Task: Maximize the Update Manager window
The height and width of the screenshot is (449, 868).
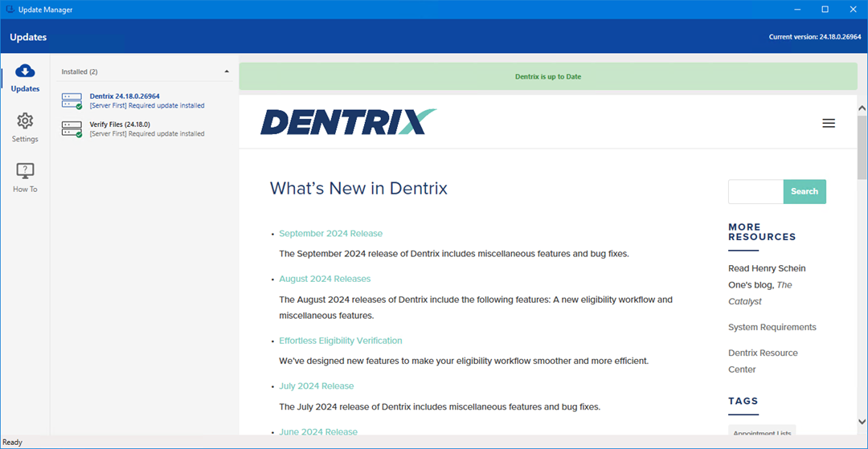Action: [825, 10]
